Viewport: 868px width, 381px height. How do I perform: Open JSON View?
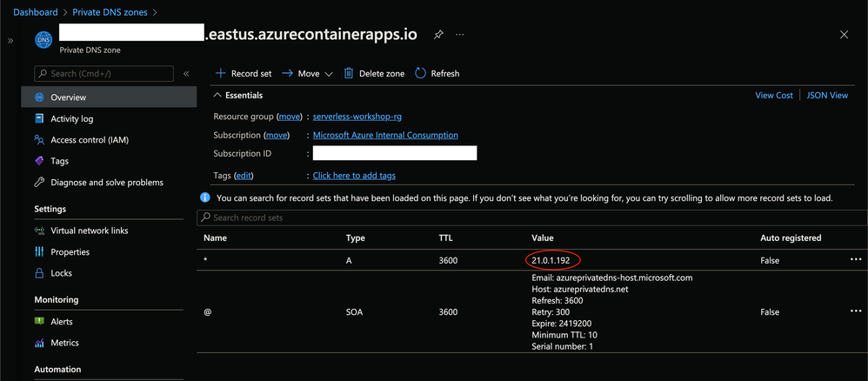click(x=827, y=96)
